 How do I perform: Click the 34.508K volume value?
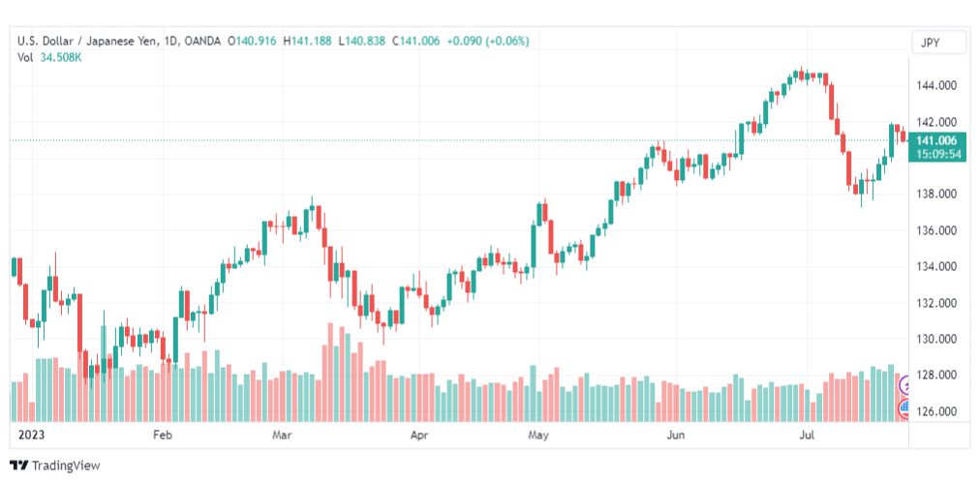click(x=61, y=57)
